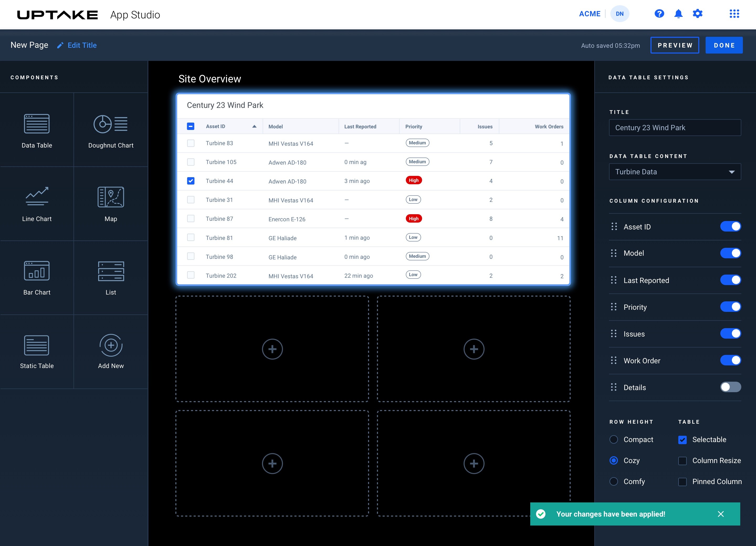Viewport: 756px width, 546px height.
Task: Pick the Map component icon
Action: click(111, 197)
